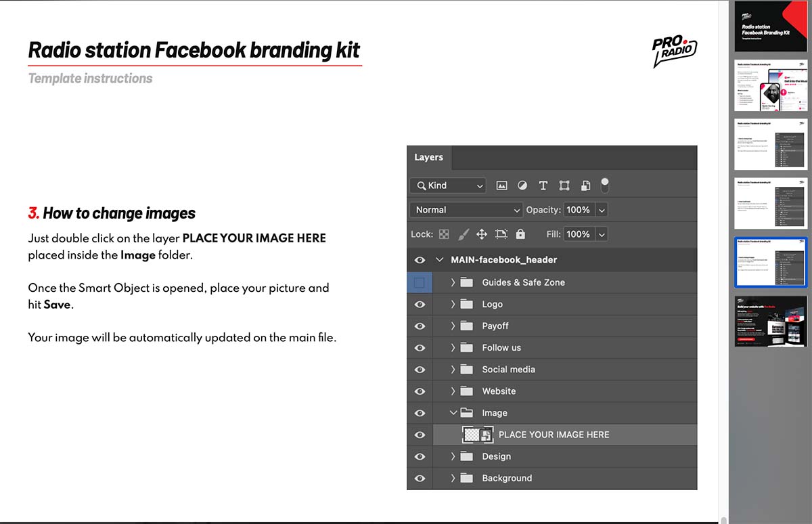This screenshot has width=812, height=524.
Task: Click the smart object filter icon
Action: 585,185
